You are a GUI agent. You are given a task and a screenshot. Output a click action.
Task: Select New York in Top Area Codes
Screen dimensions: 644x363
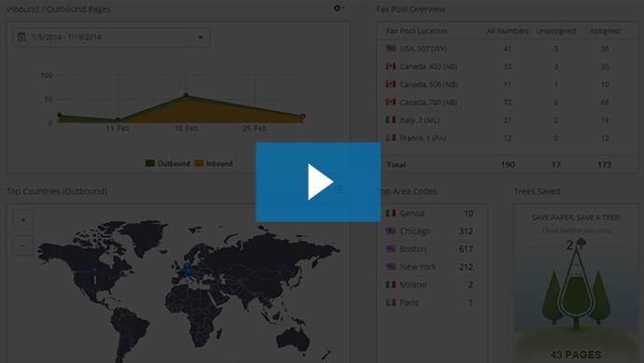[418, 267]
